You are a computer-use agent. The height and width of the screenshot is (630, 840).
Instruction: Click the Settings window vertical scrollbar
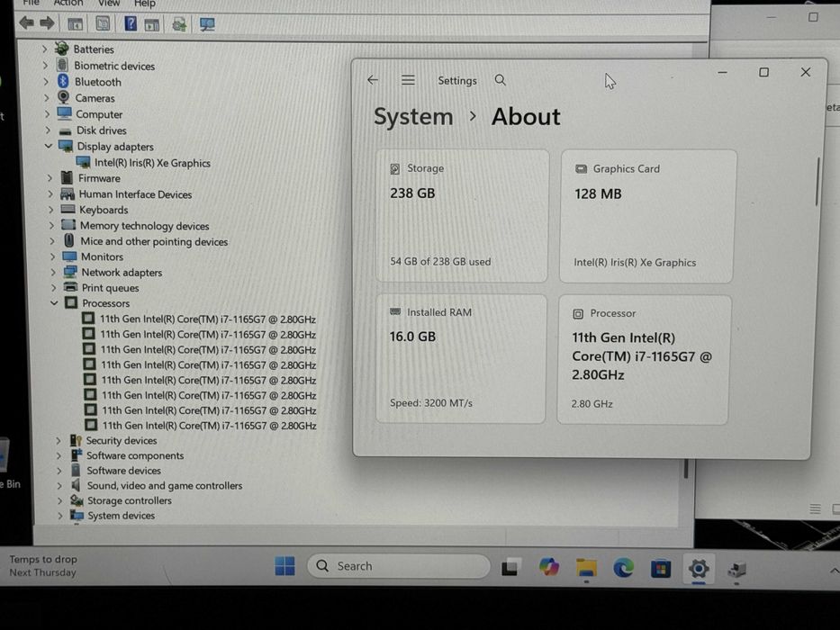pos(817,181)
